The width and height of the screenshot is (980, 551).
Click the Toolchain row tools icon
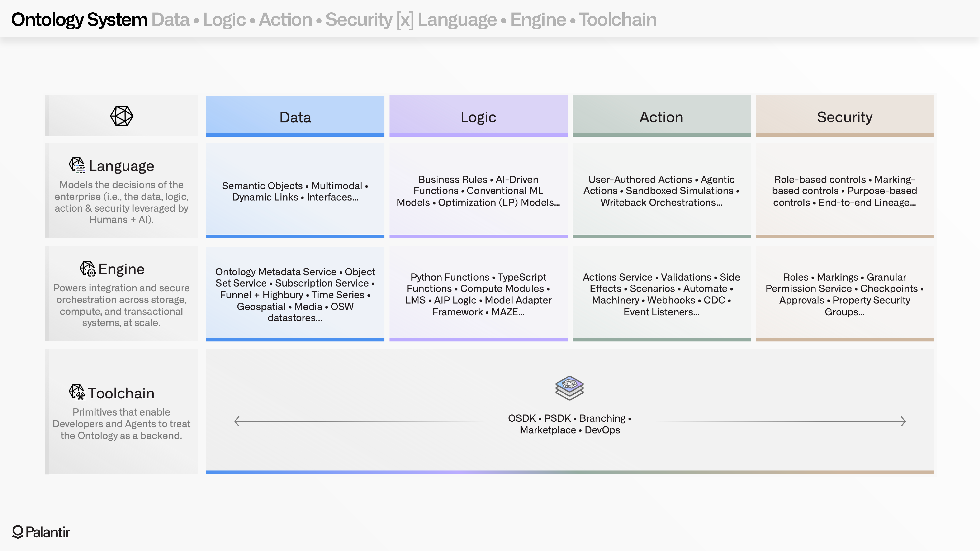(77, 392)
